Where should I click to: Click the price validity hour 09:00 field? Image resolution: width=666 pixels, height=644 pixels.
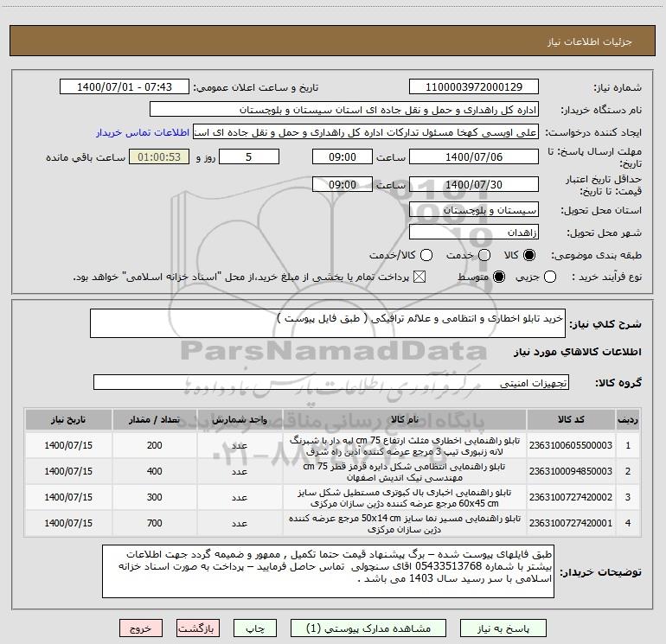(343, 184)
